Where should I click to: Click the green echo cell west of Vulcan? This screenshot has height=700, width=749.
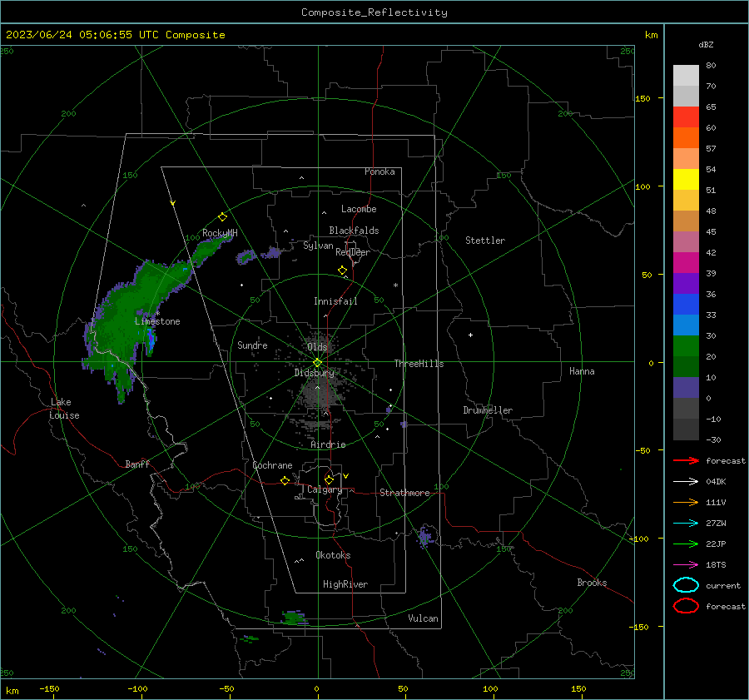pyautogui.click(x=295, y=618)
